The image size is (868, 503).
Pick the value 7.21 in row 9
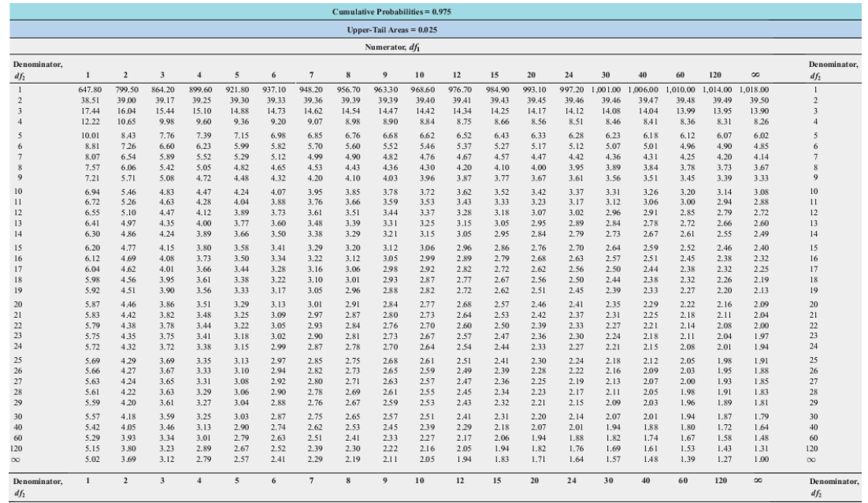tap(92, 178)
